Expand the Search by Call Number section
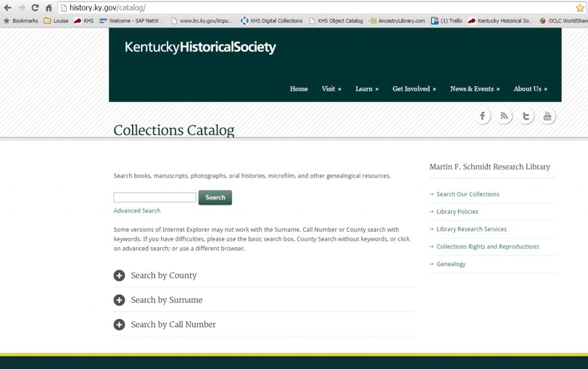 [x=119, y=324]
